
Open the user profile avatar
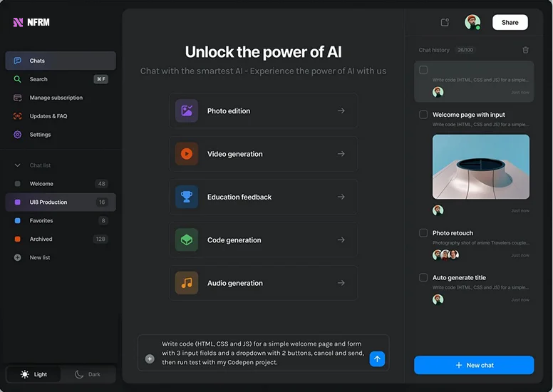click(472, 22)
